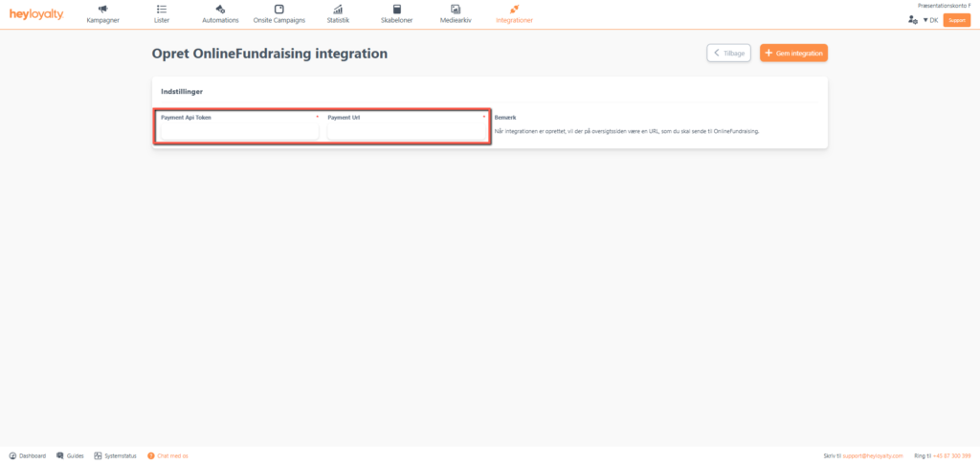Focus the Payment Url input field
This screenshot has height=465, width=980.
pos(407,132)
